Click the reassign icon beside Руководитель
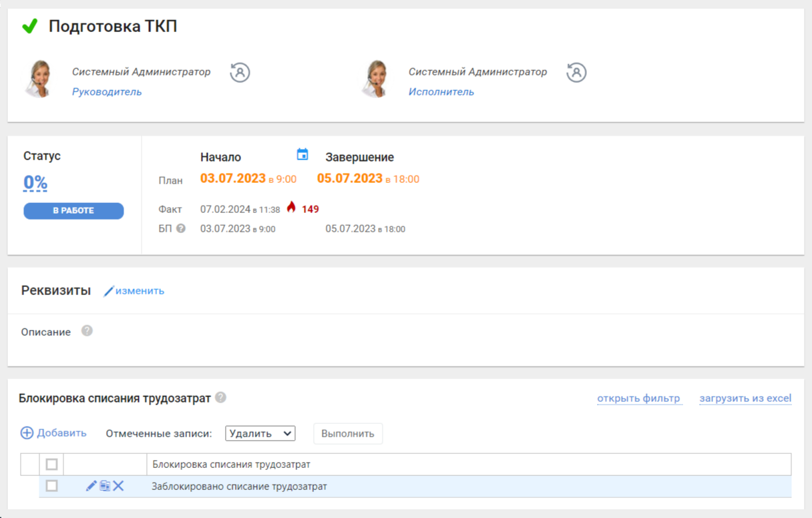The image size is (812, 518). [240, 72]
